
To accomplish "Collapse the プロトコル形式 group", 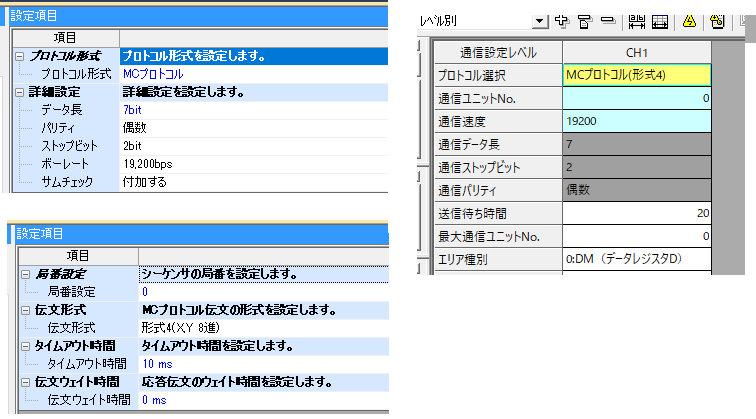I will [x=19, y=56].
